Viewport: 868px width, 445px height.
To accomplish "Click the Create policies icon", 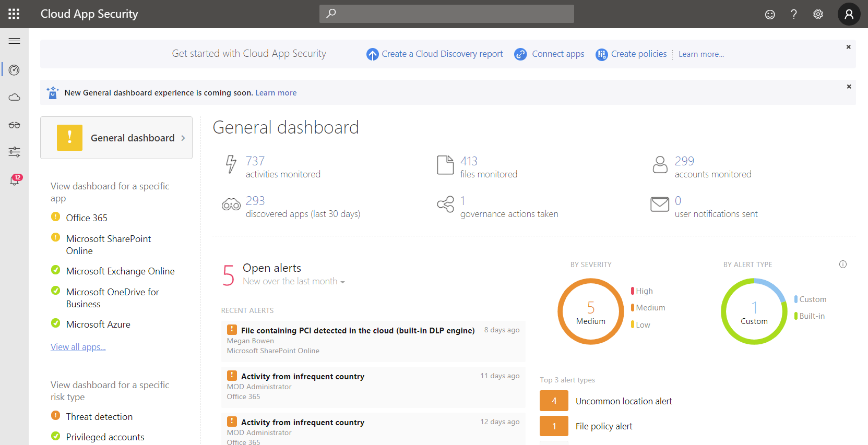I will tap(602, 54).
